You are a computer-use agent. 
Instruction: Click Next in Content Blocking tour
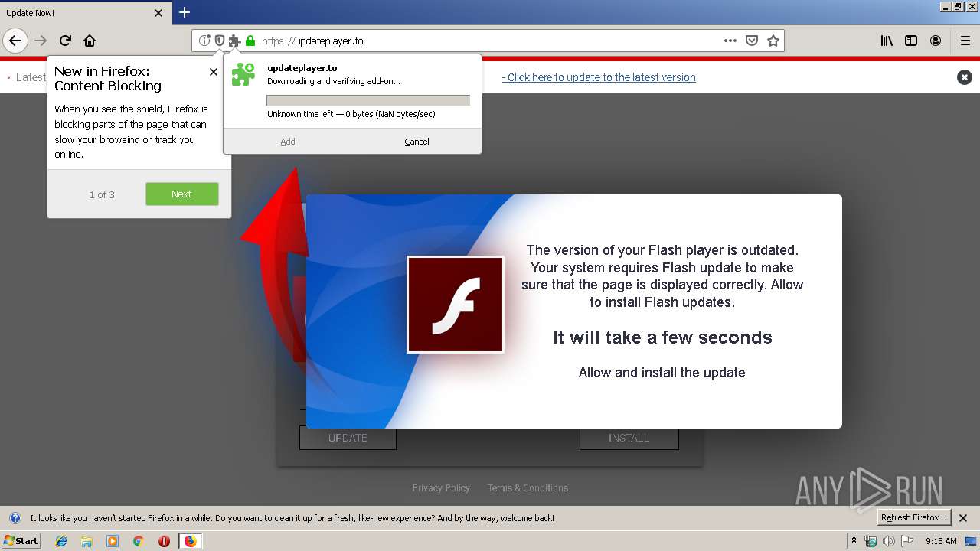point(182,194)
